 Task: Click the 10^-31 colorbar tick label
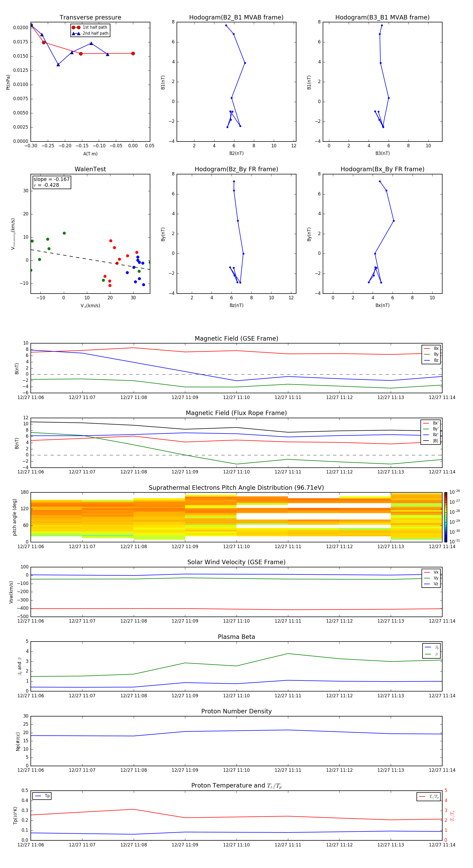455,542
